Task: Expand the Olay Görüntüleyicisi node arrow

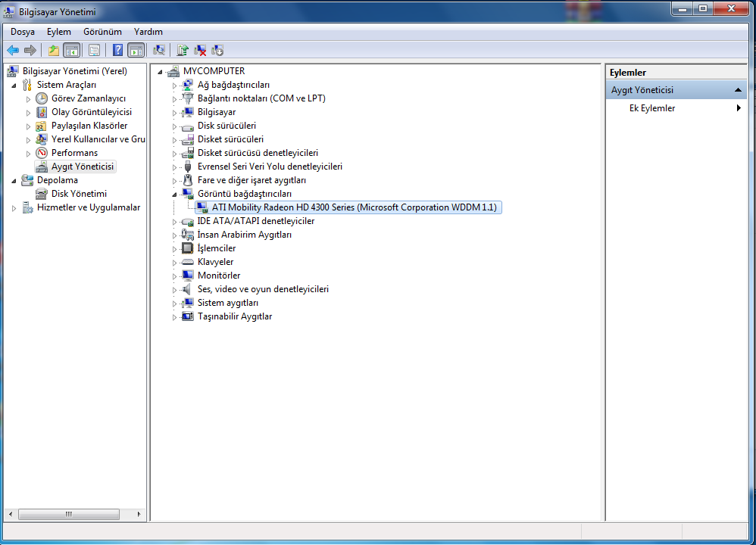Action: [x=29, y=112]
